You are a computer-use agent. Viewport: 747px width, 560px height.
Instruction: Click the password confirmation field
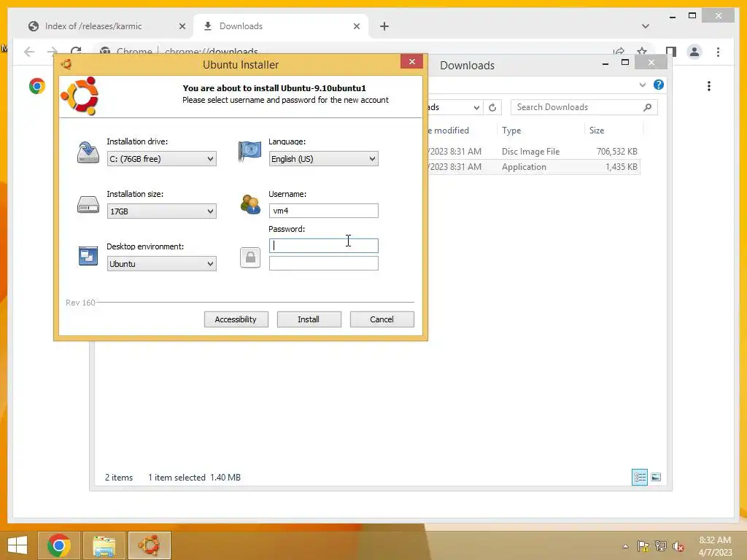tap(323, 262)
